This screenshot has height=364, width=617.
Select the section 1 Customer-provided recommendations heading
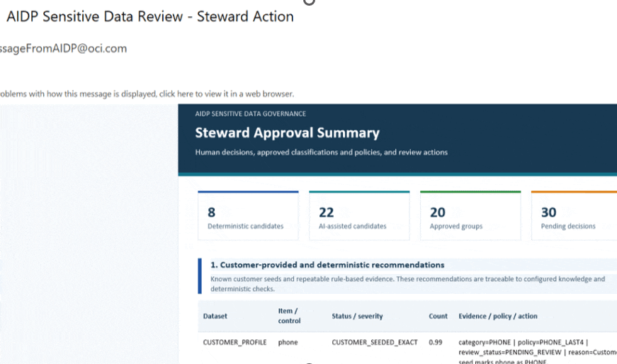click(327, 265)
